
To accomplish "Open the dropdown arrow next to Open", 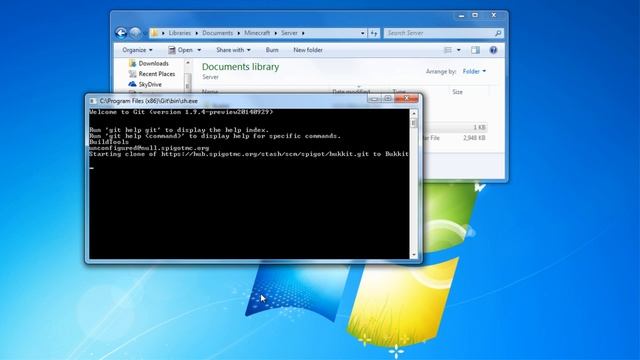I will [x=199, y=50].
